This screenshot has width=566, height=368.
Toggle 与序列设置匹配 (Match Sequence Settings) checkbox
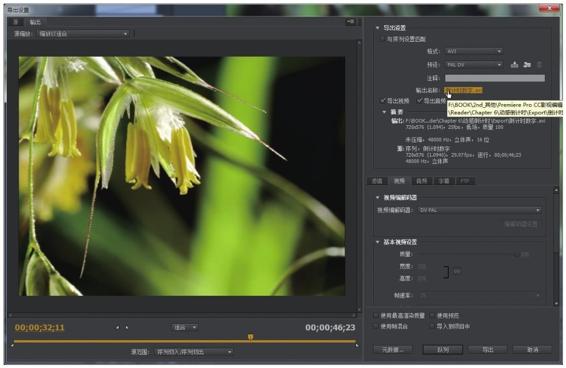coord(382,39)
